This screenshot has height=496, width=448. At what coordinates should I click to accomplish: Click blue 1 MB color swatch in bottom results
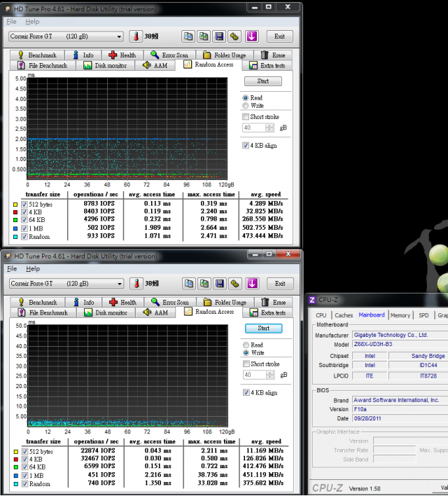click(16, 476)
